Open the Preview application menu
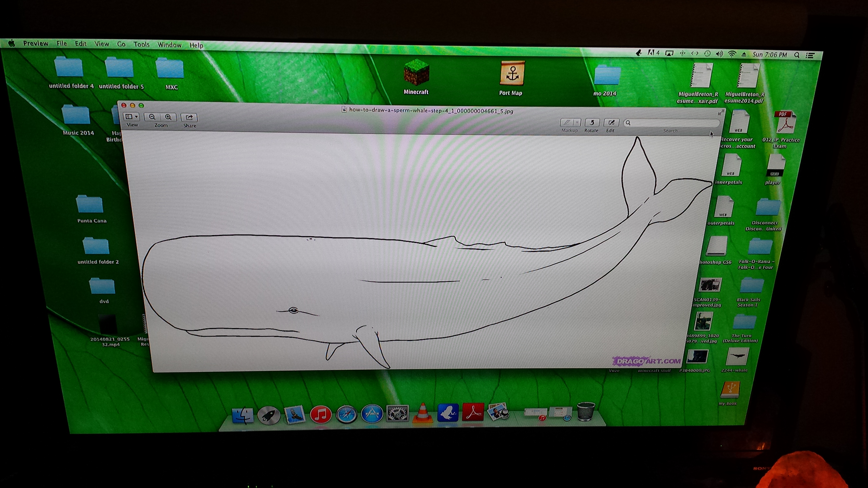 [36, 43]
